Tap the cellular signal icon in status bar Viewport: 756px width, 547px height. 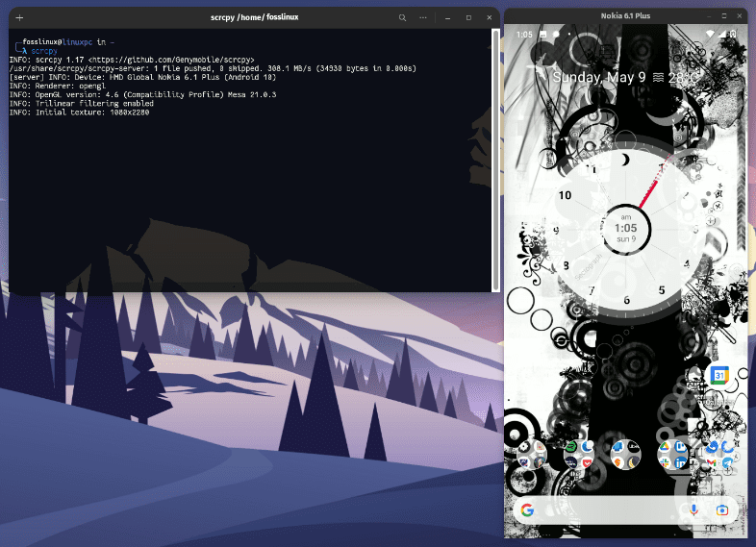[721, 35]
